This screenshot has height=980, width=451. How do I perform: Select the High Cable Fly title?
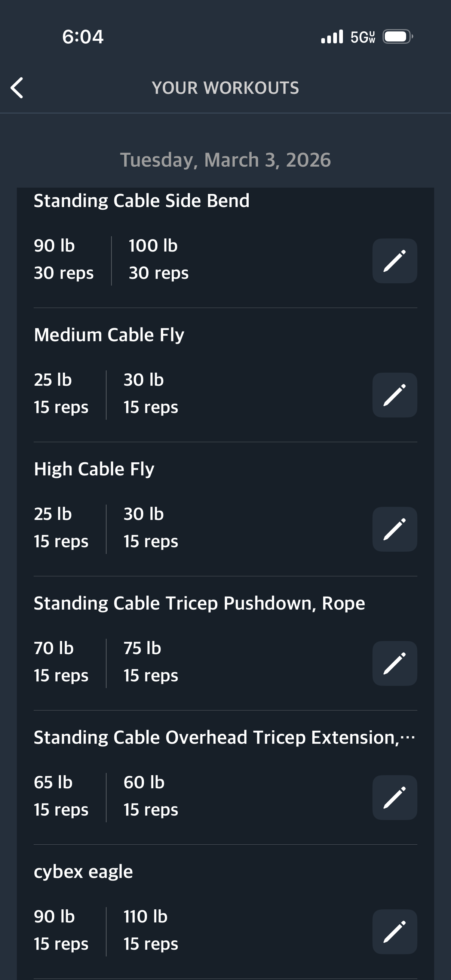pos(94,469)
